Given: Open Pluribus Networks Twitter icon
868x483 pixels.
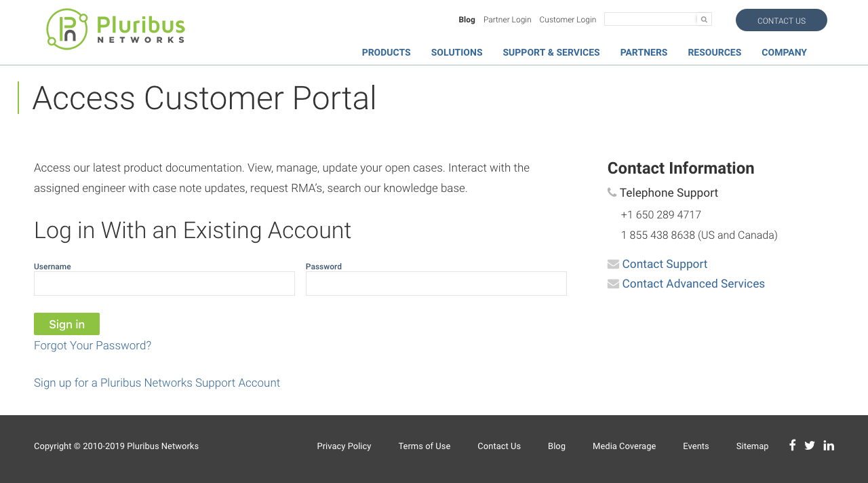Looking at the screenshot, I should 809,445.
